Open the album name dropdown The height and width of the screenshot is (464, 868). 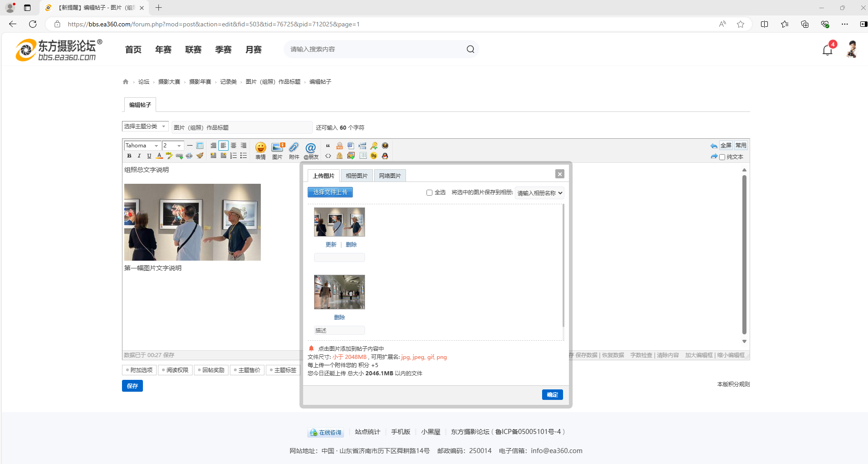[539, 193]
